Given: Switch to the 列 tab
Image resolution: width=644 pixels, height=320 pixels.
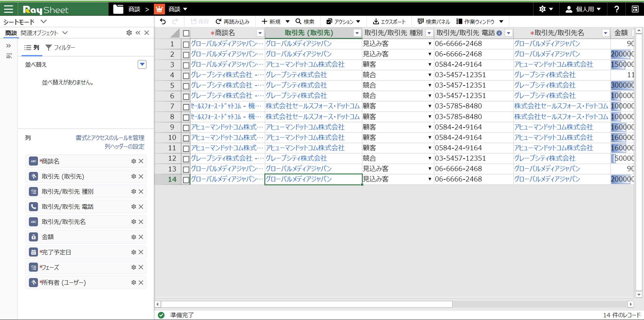Looking at the screenshot, I should click(32, 48).
